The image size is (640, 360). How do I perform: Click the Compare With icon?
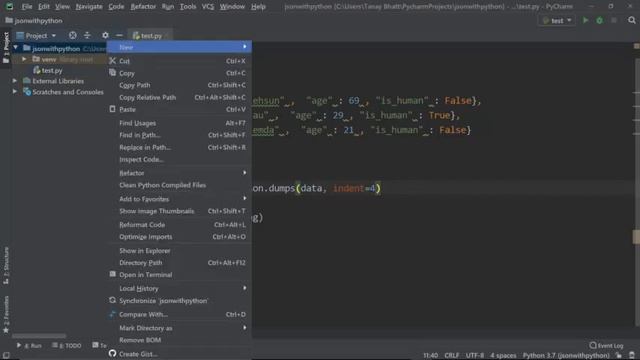tap(113, 314)
